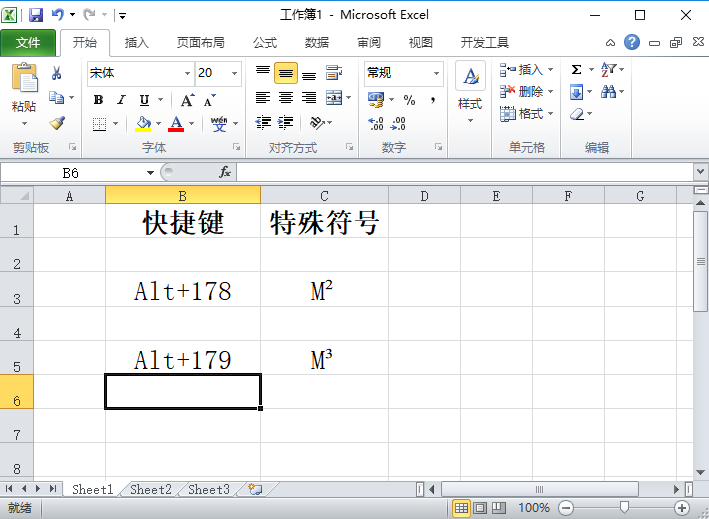709x519 pixels.
Task: Toggle Italic formatting
Action: click(121, 100)
